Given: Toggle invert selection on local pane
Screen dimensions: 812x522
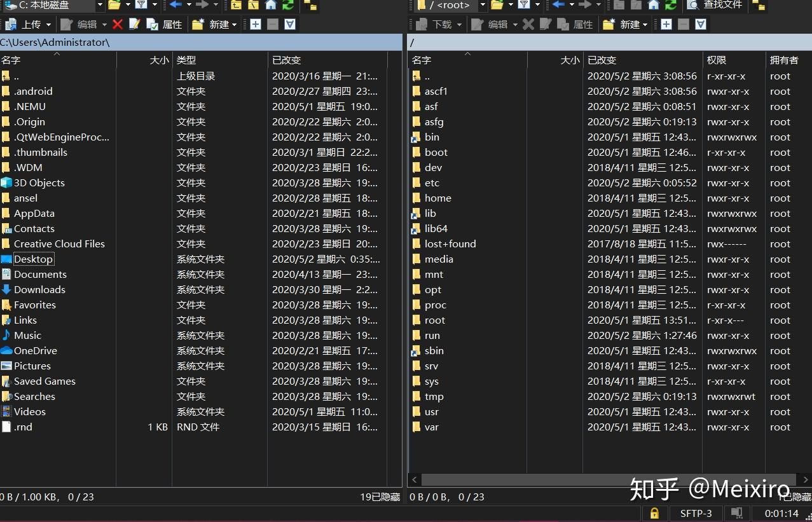Looking at the screenshot, I should pos(289,24).
